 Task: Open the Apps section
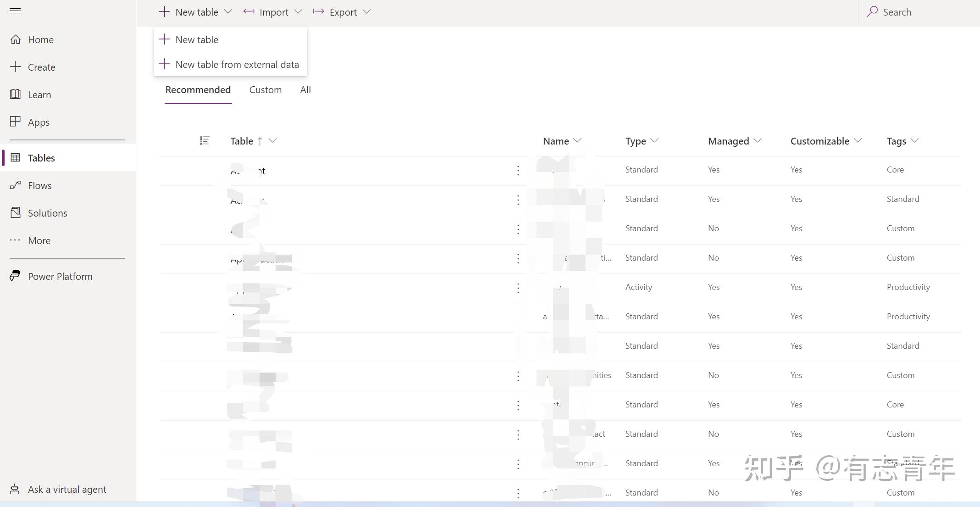39,122
